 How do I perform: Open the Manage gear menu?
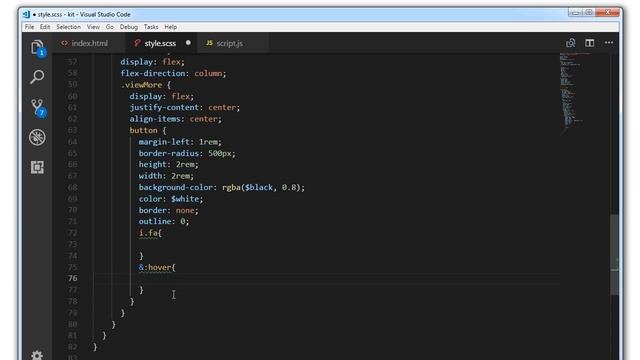(37, 355)
